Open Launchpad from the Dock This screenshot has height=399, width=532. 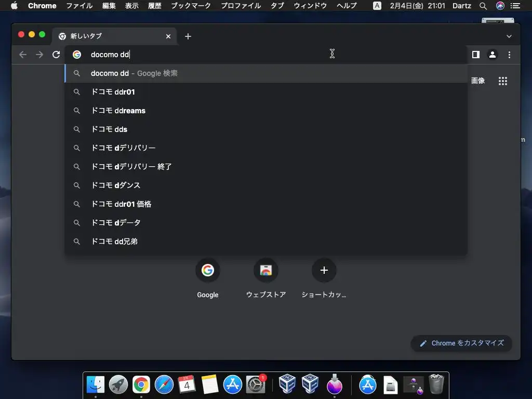118,384
